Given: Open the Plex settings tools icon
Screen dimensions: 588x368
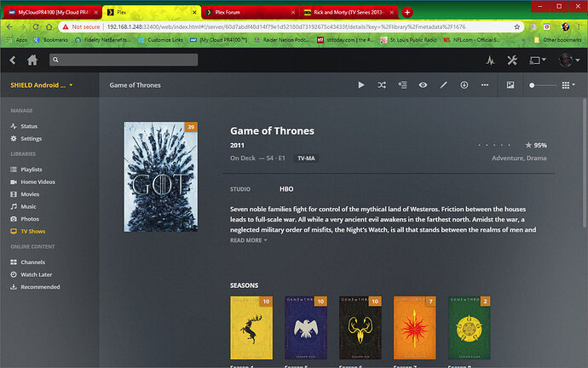Looking at the screenshot, I should [512, 60].
